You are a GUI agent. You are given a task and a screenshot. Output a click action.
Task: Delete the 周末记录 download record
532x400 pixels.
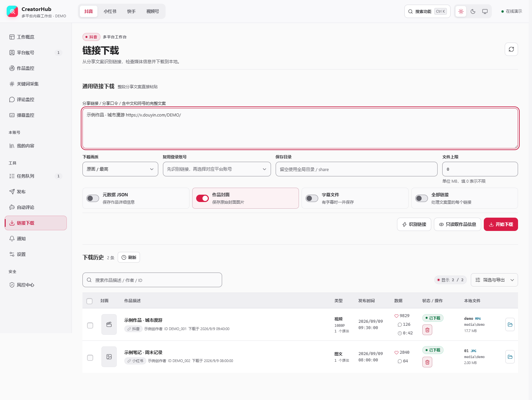pos(427,362)
